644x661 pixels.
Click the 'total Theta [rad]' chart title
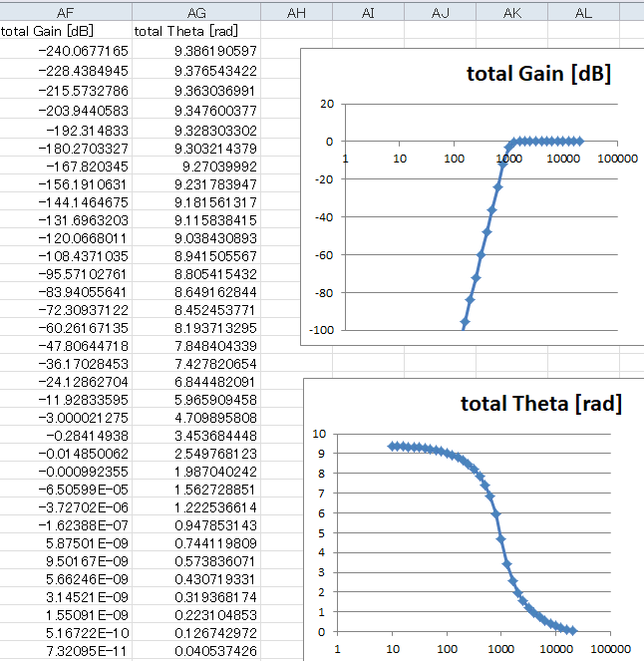coord(541,404)
